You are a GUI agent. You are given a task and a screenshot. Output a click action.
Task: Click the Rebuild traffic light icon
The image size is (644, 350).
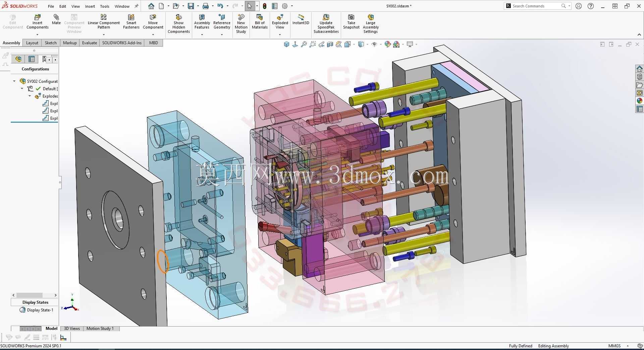coord(265,6)
